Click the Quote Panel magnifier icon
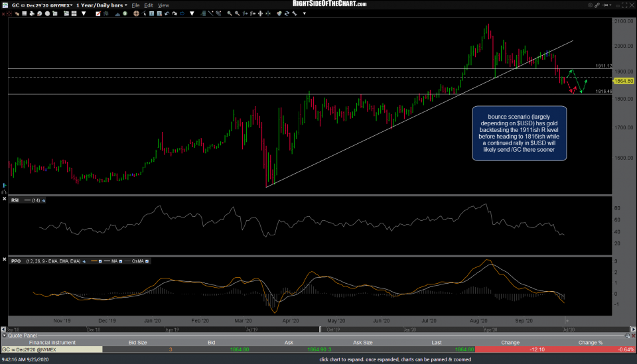637x364 pixels. [x=627, y=335]
